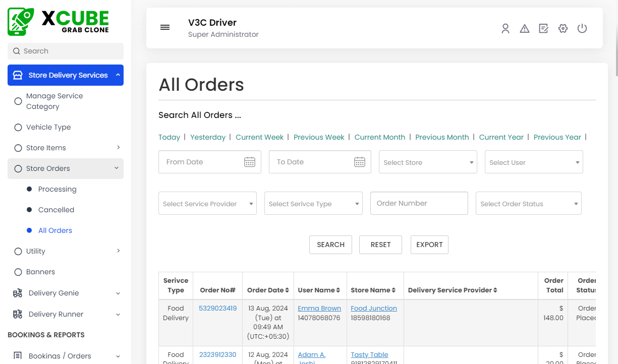Open the Super Administrator profile icon
The width and height of the screenshot is (618, 364).
pos(505,28)
